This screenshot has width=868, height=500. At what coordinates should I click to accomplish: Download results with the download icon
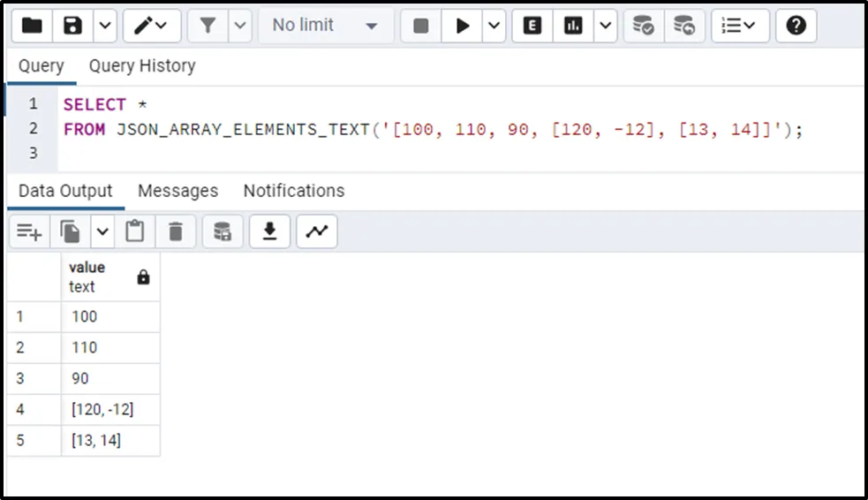coord(270,231)
